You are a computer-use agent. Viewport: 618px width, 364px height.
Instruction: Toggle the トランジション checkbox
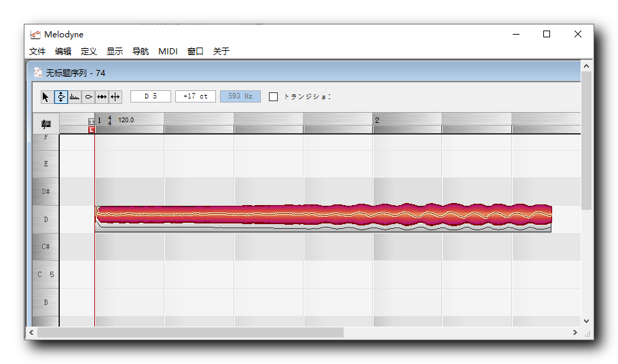tap(273, 97)
